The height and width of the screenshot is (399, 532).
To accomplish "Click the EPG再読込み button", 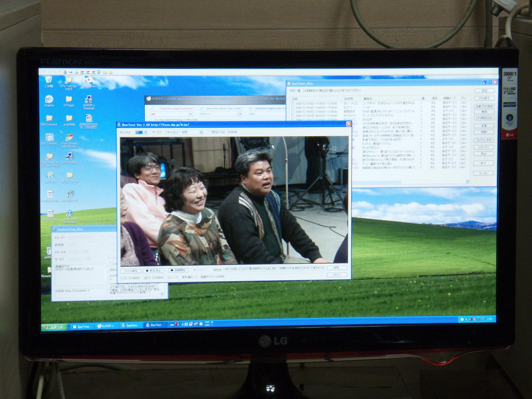I will 484,118.
